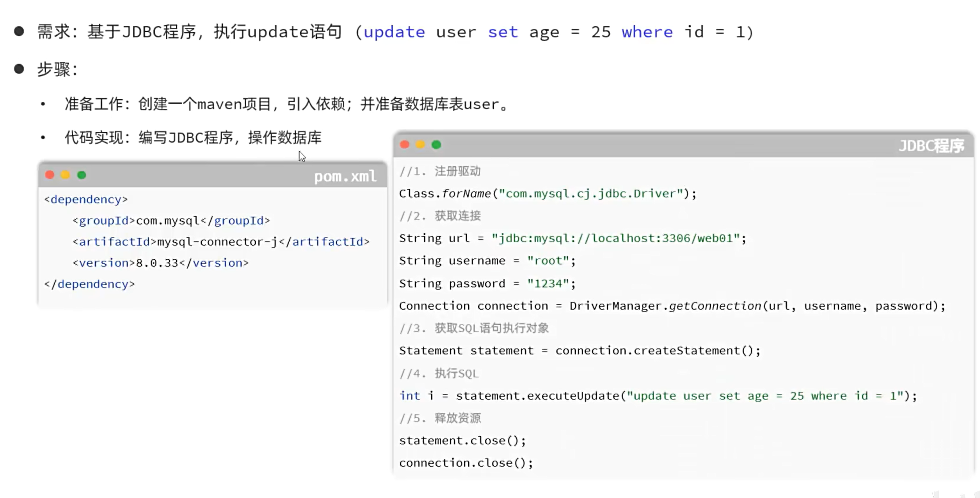Click the opening dependency tag
This screenshot has height=498, width=980.
tap(86, 199)
